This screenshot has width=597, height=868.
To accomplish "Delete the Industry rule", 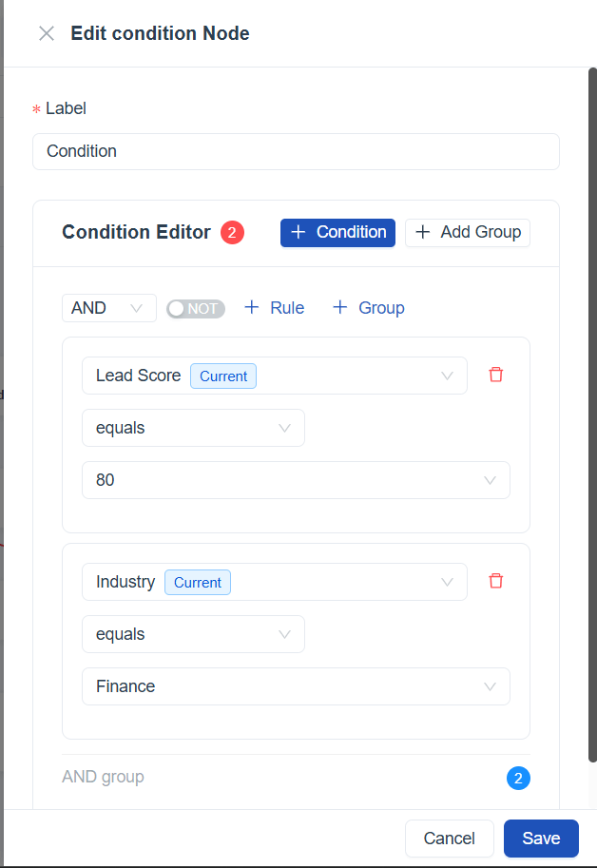I will point(495,581).
